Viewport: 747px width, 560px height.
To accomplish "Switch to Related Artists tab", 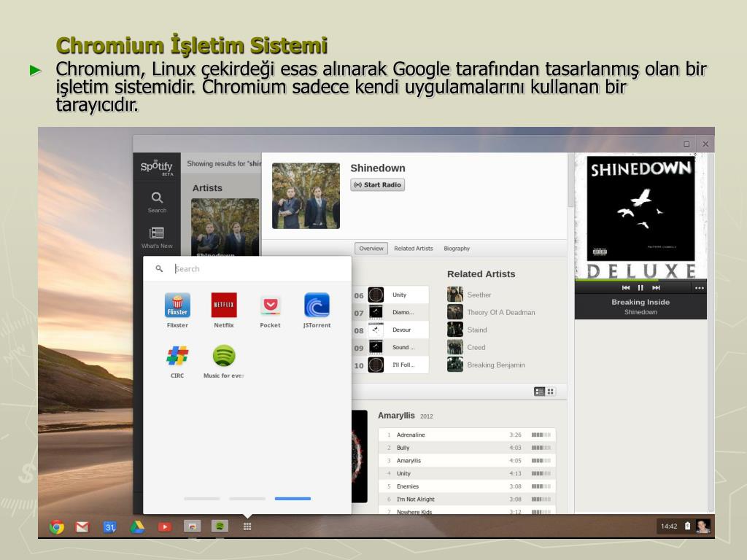I will (414, 249).
